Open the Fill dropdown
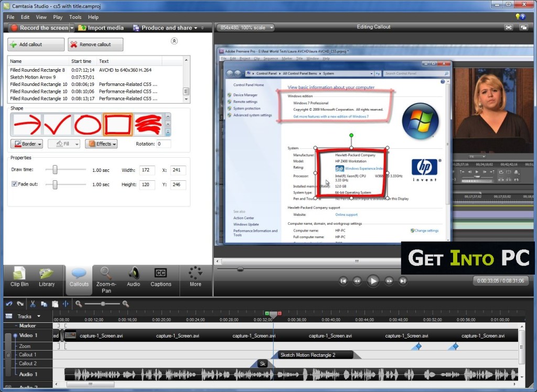Screen dimensions: 537x392 [x=63, y=144]
